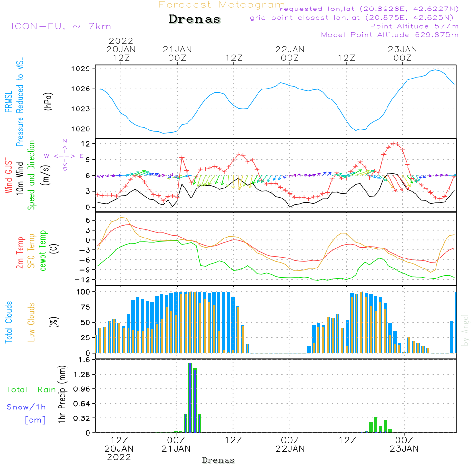
Task: Click the '(hPa)' unit label
Action: pyautogui.click(x=48, y=102)
